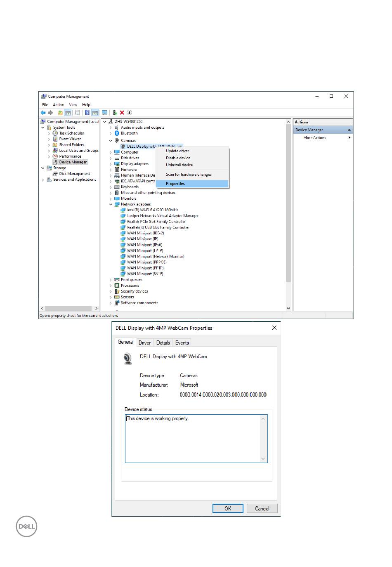Select the General tab

point(125,342)
